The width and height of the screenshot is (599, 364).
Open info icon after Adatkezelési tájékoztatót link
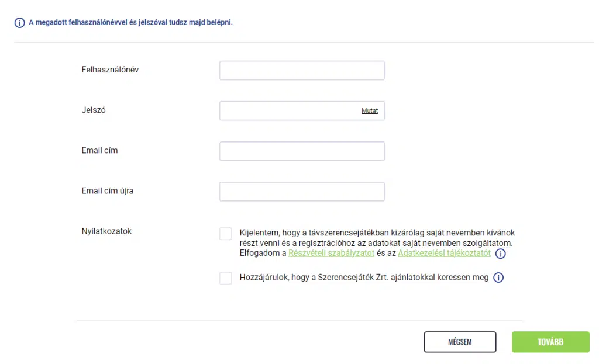pyautogui.click(x=500, y=254)
